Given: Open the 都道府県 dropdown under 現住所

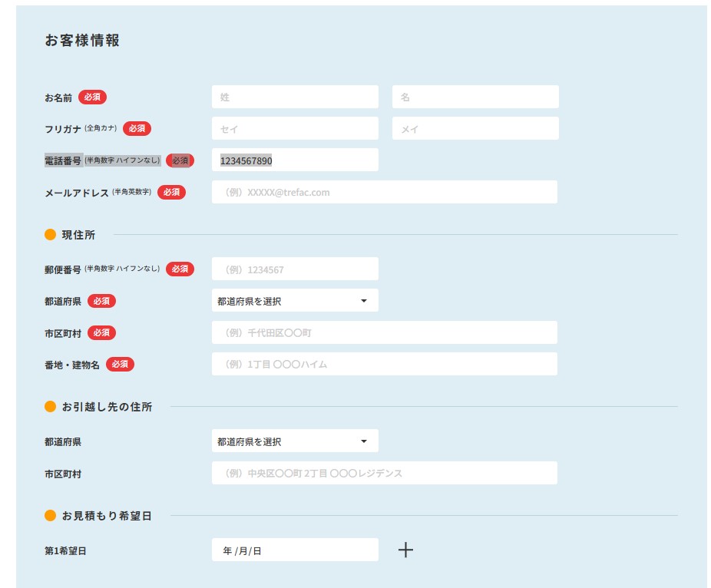Looking at the screenshot, I should pos(295,301).
